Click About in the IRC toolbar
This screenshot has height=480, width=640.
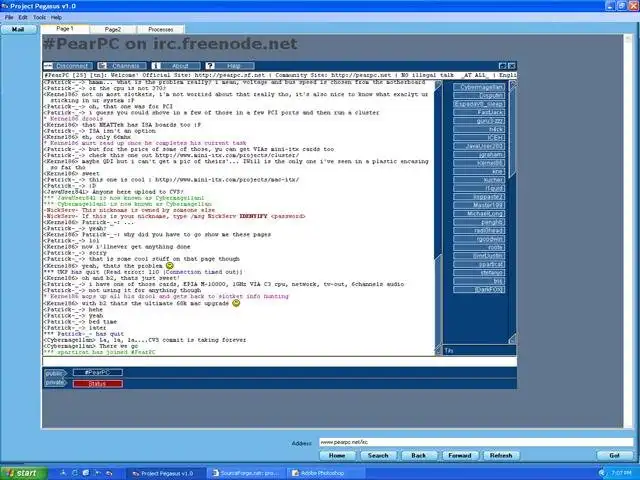tap(176, 66)
